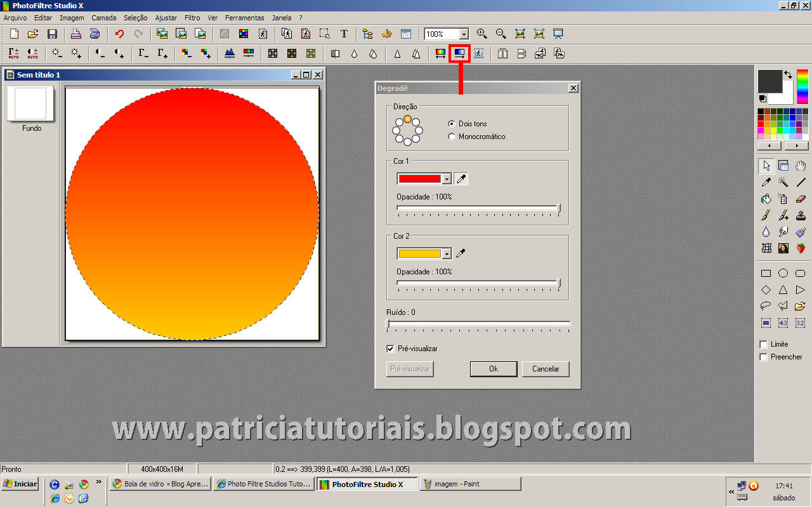812x508 pixels.
Task: Set gradient direction to left circle
Action: (396, 131)
